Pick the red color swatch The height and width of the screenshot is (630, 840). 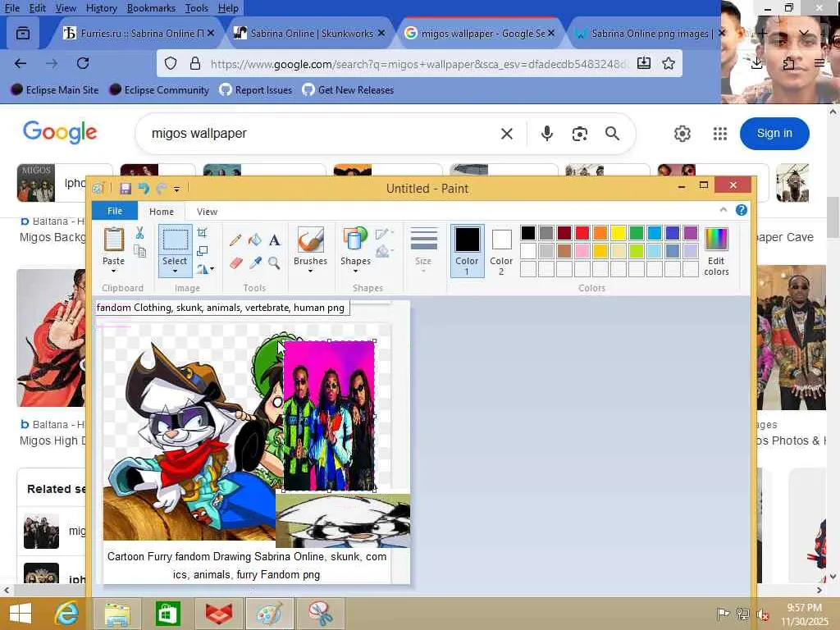pos(582,232)
